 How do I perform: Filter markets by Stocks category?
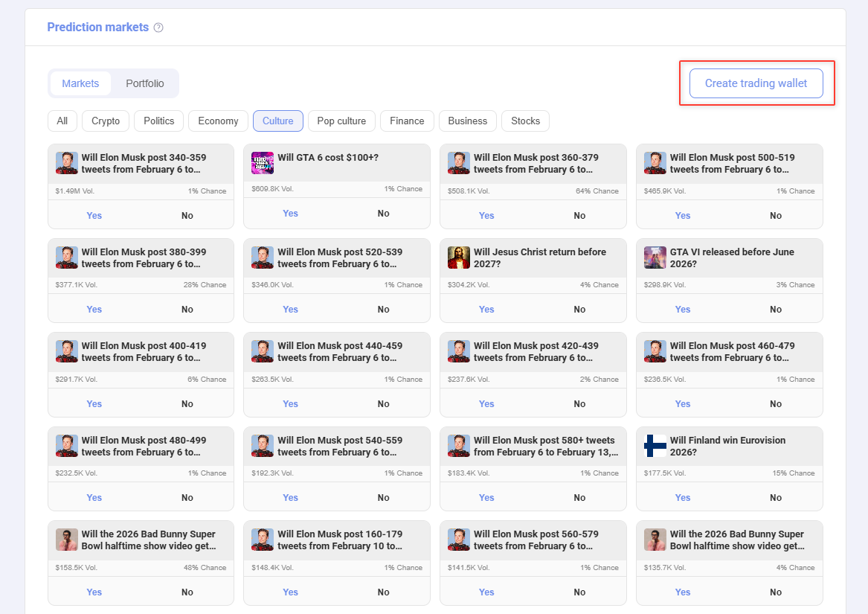point(525,121)
